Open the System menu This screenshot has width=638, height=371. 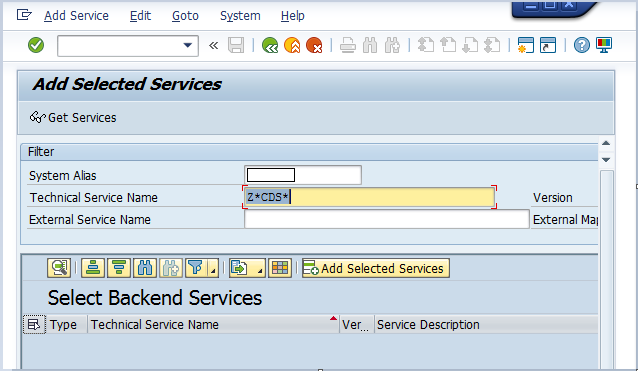click(240, 16)
